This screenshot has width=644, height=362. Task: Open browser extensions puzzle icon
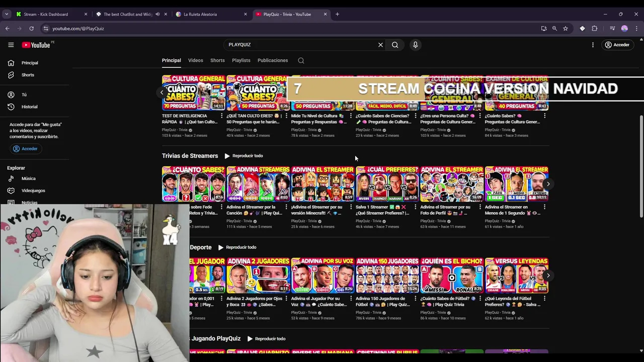pos(594,29)
